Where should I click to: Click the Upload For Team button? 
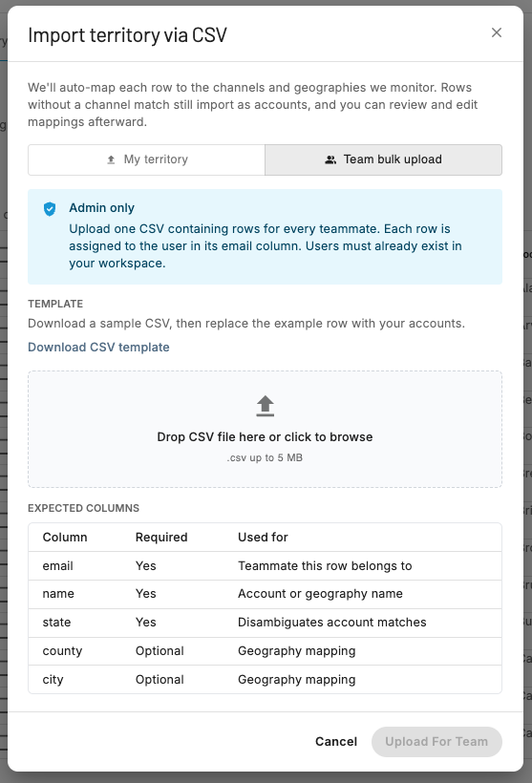pyautogui.click(x=436, y=742)
